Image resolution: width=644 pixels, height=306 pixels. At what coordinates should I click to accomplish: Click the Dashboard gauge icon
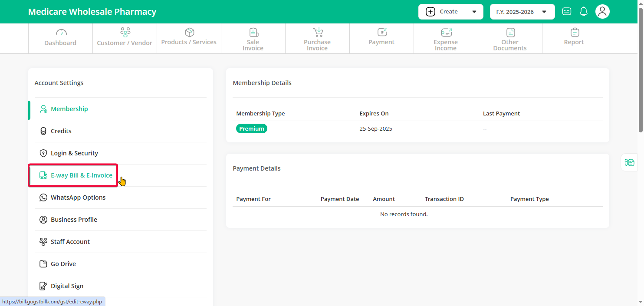tap(61, 33)
